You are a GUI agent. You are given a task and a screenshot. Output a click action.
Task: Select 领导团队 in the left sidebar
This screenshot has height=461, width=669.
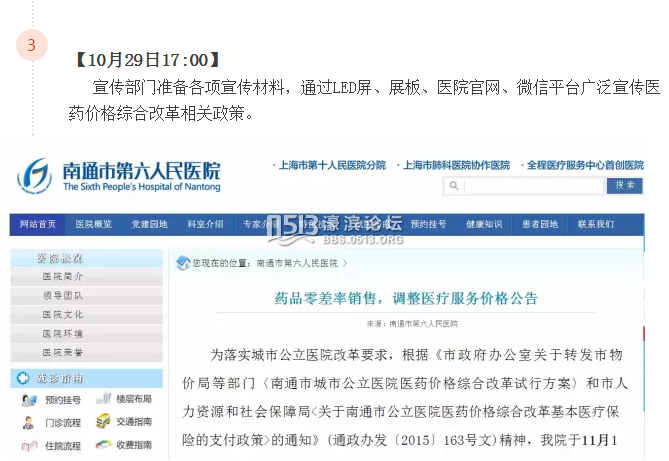(x=62, y=295)
